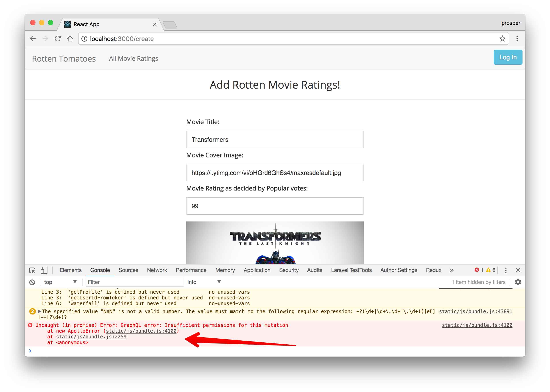Open the All Movie Ratings link

point(133,58)
